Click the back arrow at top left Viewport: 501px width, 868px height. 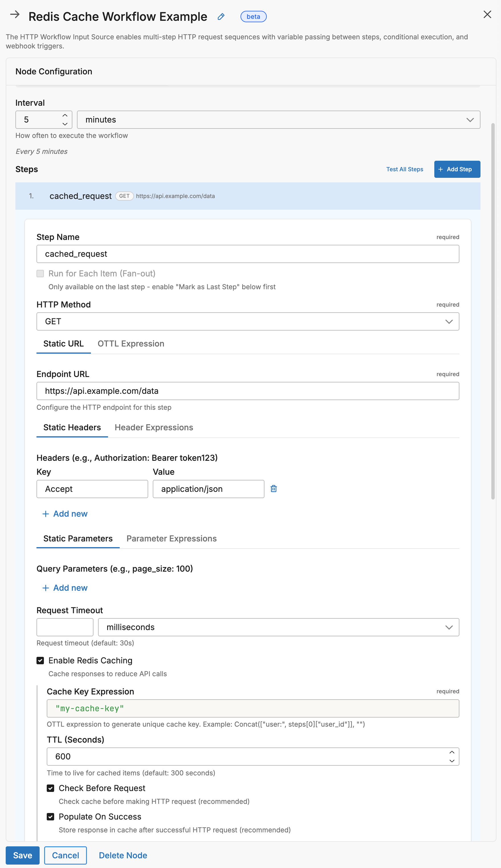pos(15,15)
